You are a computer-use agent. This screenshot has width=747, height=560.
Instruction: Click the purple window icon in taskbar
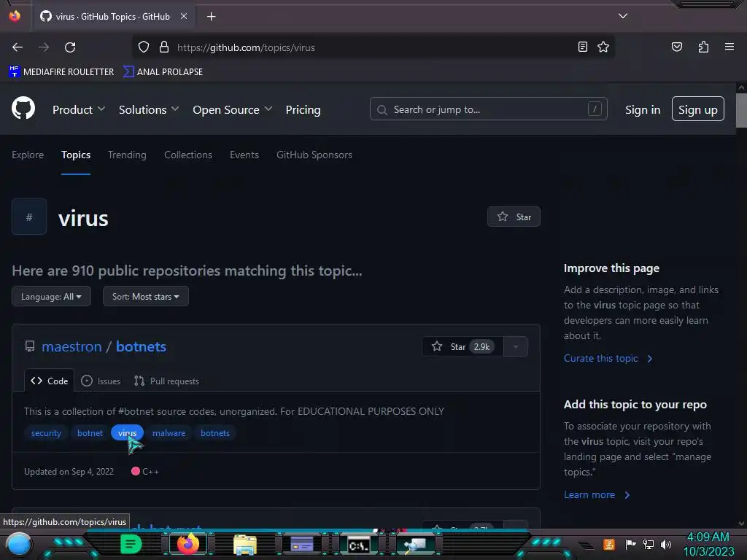click(x=301, y=544)
